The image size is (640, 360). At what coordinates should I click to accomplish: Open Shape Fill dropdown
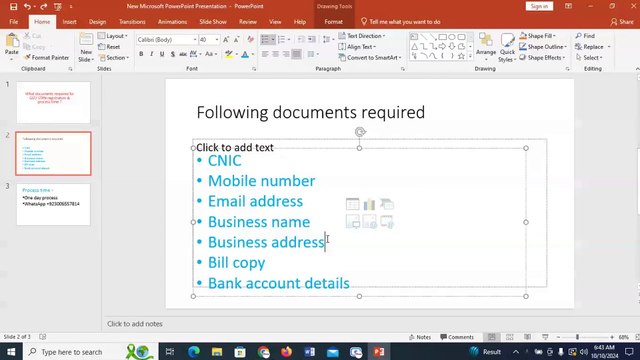538,36
